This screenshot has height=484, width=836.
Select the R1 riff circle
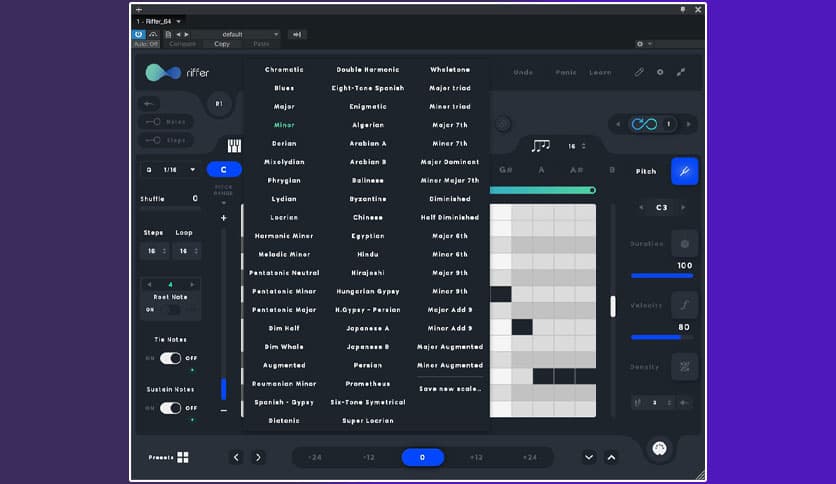point(219,103)
